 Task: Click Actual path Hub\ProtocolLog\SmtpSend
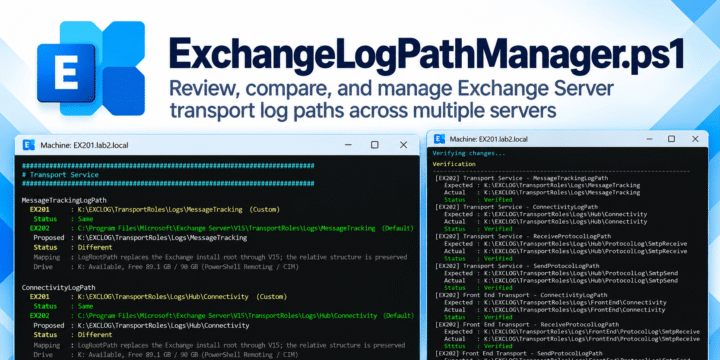(x=561, y=281)
